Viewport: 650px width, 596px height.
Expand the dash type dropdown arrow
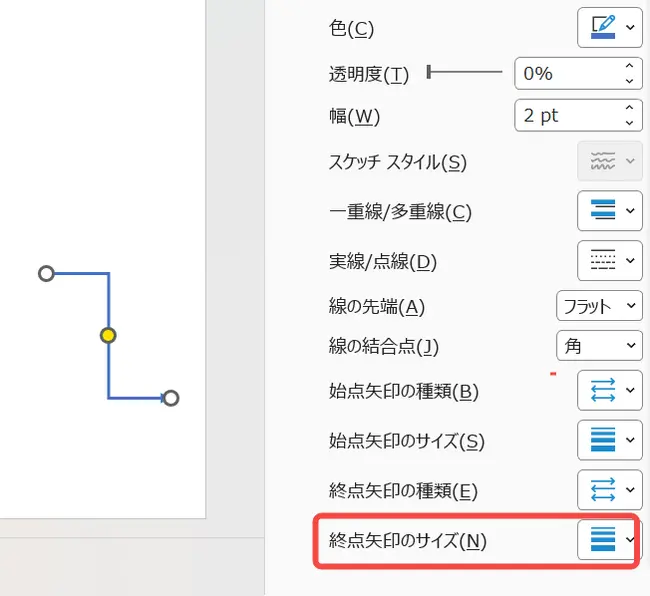click(x=630, y=260)
